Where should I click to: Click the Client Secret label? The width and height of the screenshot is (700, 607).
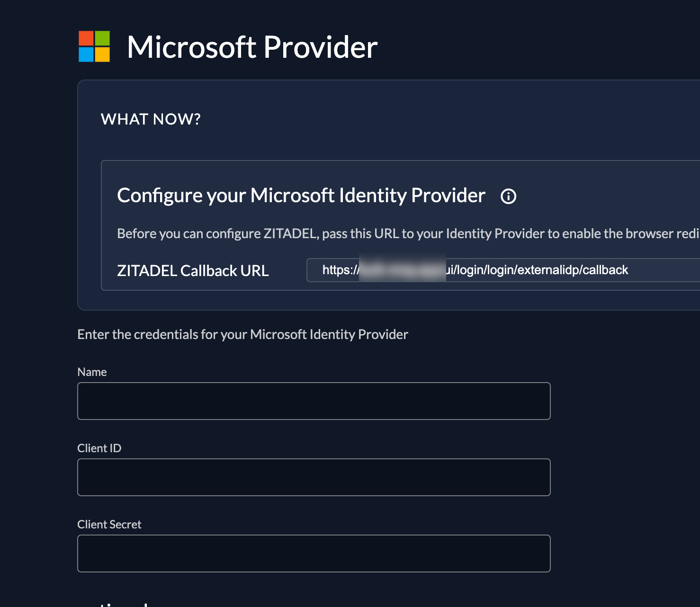pos(109,524)
